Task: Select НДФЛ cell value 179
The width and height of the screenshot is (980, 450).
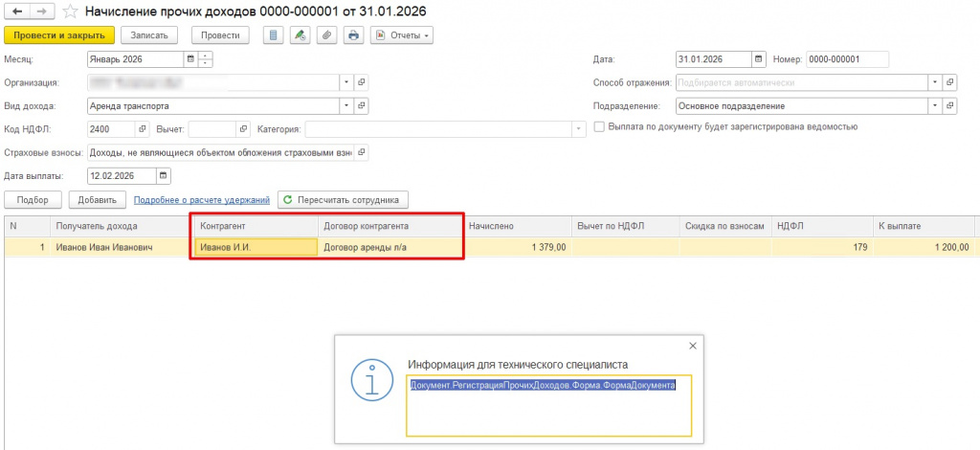Action: point(822,247)
